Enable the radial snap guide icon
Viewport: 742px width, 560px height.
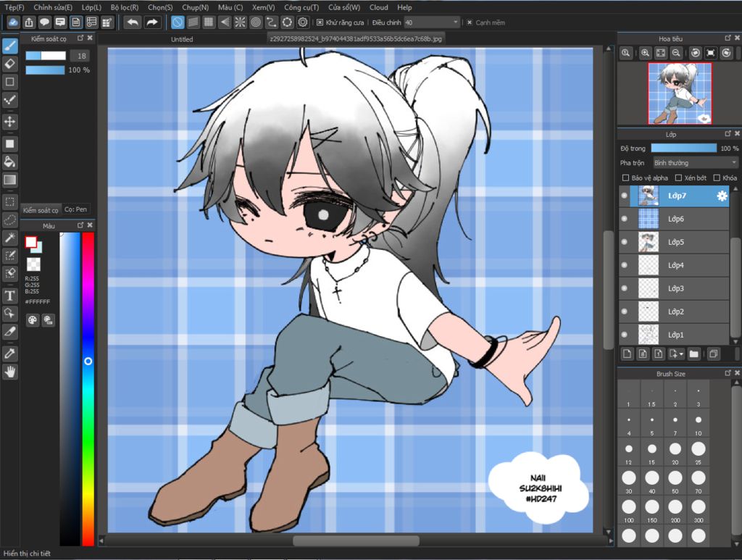point(241,22)
